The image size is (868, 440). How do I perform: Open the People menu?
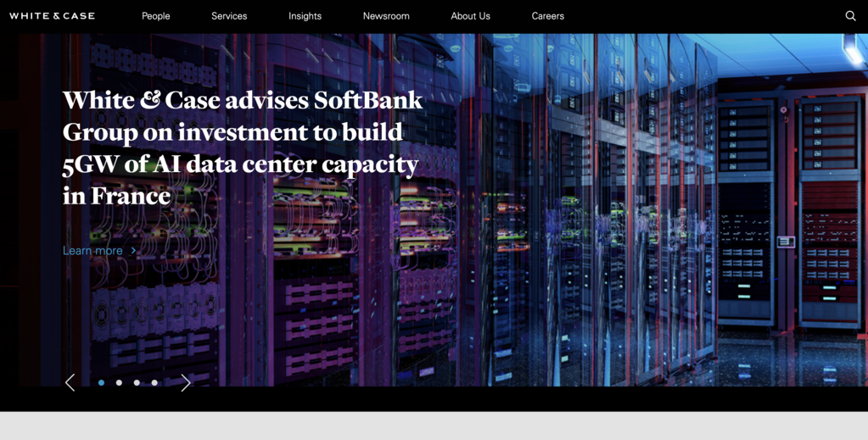point(155,16)
